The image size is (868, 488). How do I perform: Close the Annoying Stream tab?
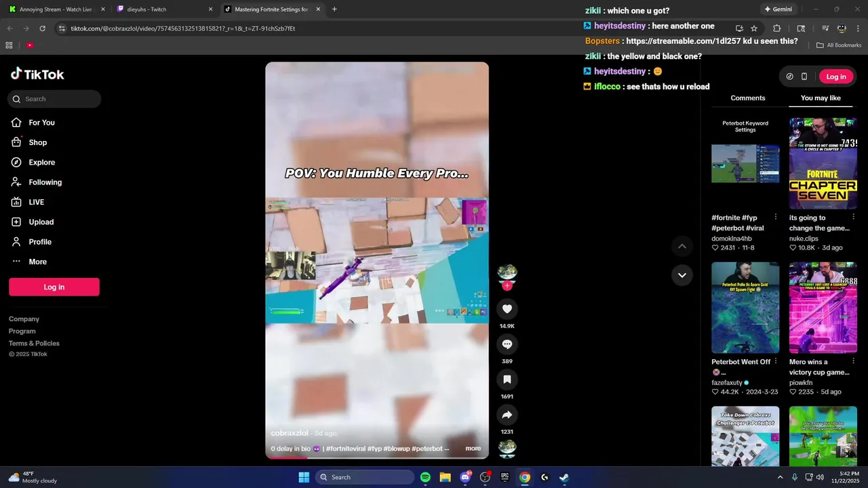point(103,9)
